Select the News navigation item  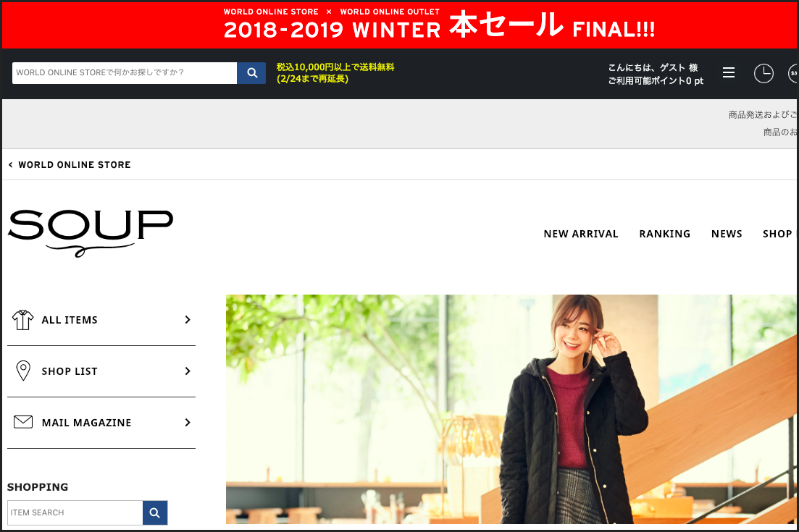(727, 234)
